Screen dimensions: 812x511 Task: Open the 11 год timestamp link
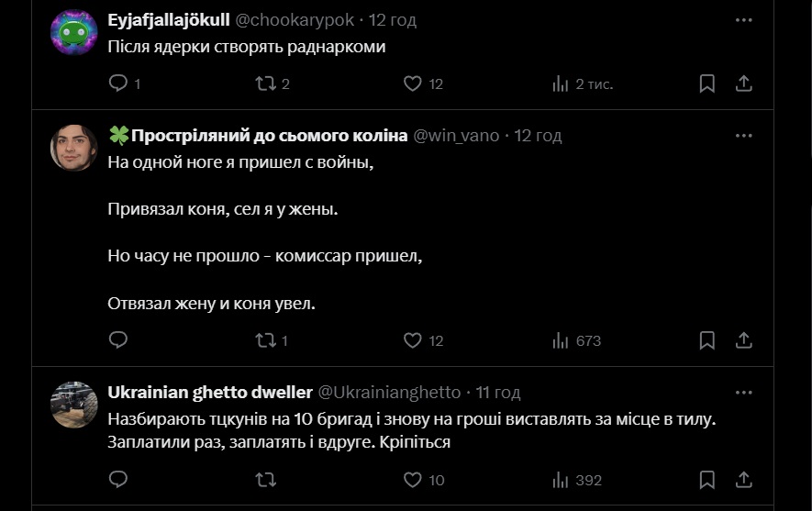[x=498, y=392]
